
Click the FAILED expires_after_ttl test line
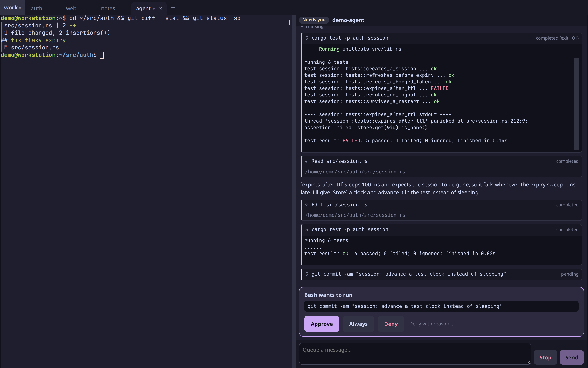pyautogui.click(x=376, y=88)
